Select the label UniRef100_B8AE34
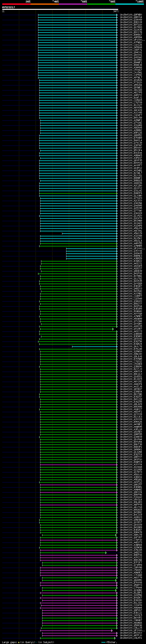The image size is (146, 644). (131, 65)
